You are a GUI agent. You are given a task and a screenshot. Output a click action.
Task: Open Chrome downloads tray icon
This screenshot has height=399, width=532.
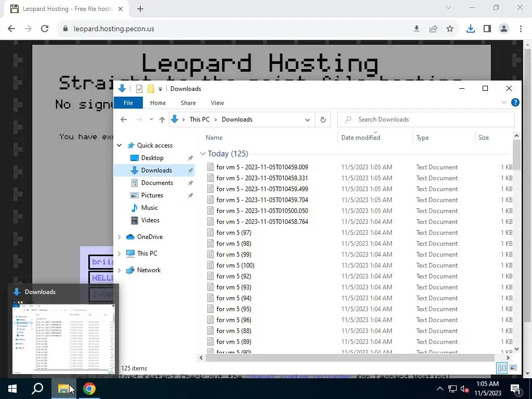[x=471, y=29]
